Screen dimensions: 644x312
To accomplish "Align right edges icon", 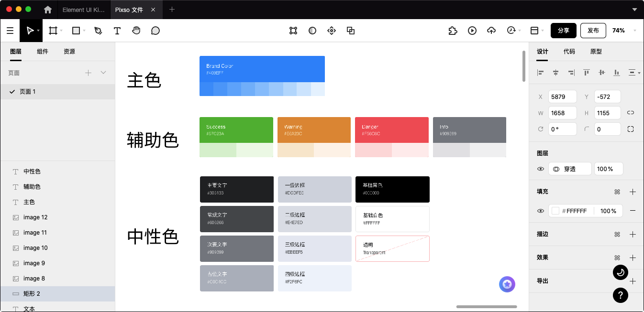I will tap(571, 73).
